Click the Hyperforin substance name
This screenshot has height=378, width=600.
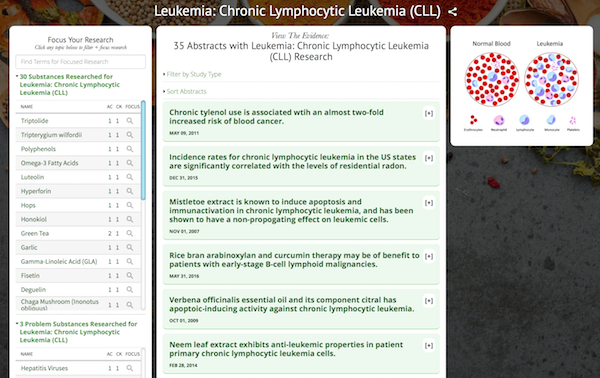click(x=36, y=191)
